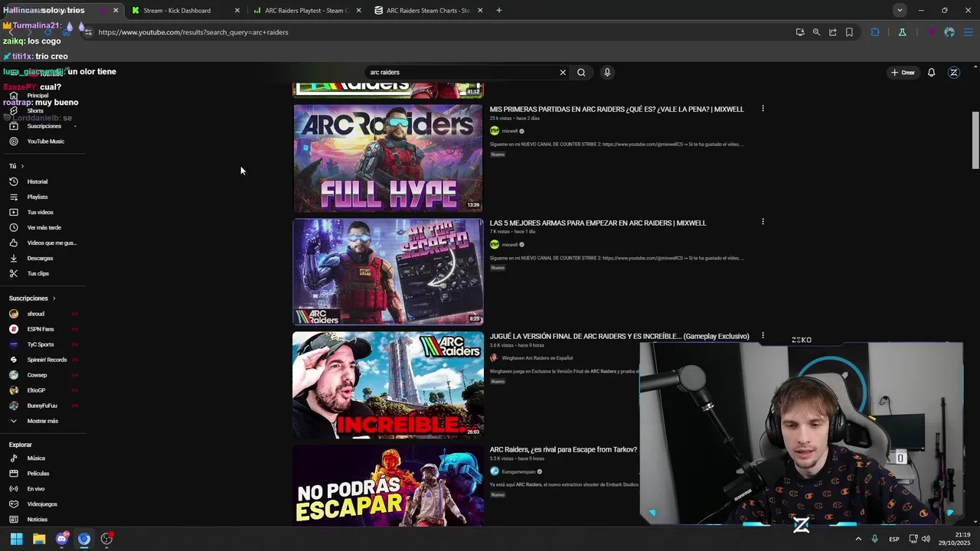980x551 pixels.
Task: Open the Crear video menu
Action: coord(903,73)
